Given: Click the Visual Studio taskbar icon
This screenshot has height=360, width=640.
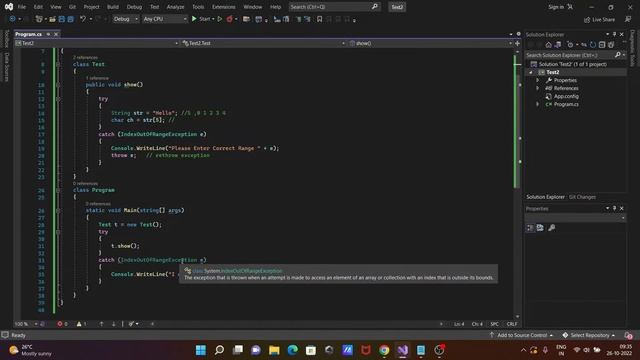Looking at the screenshot, I should pos(402,350).
